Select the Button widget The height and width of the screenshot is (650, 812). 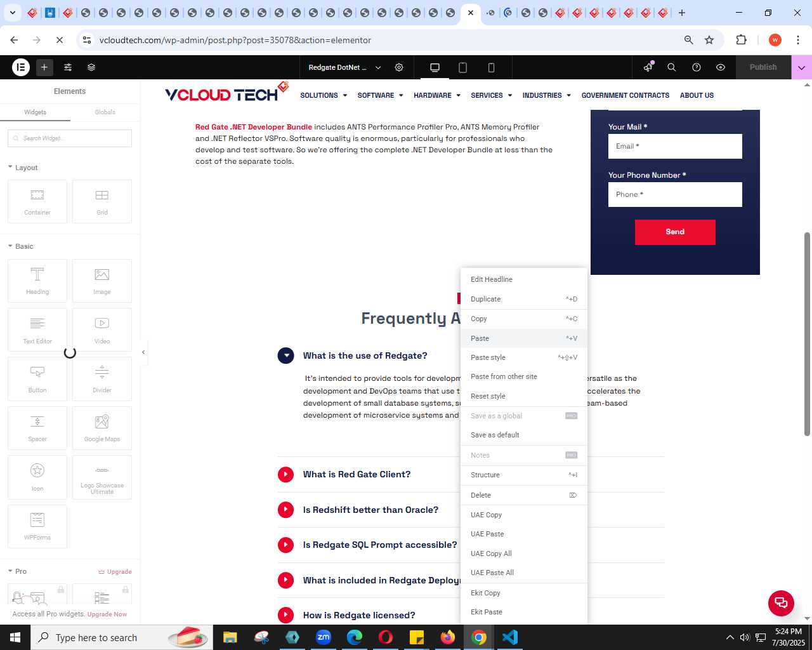click(x=37, y=379)
